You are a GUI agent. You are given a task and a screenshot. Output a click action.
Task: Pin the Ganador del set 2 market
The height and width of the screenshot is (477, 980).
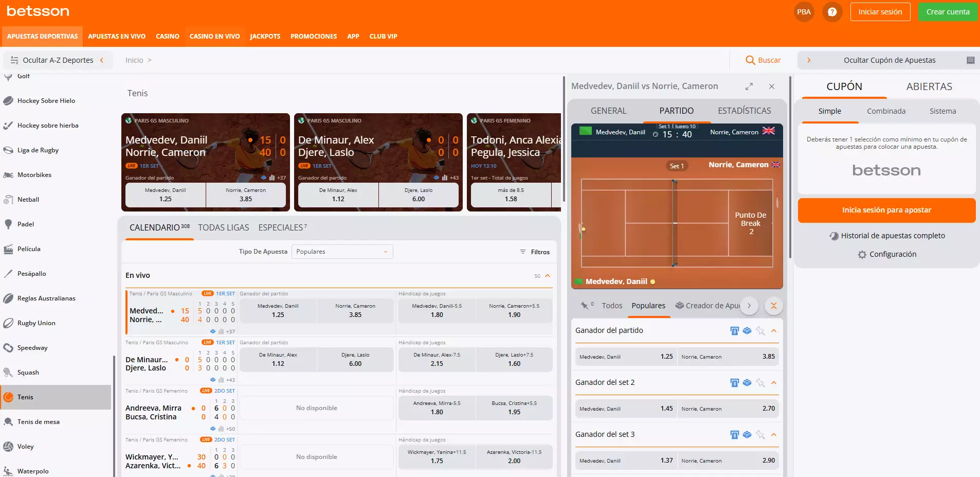tap(760, 383)
